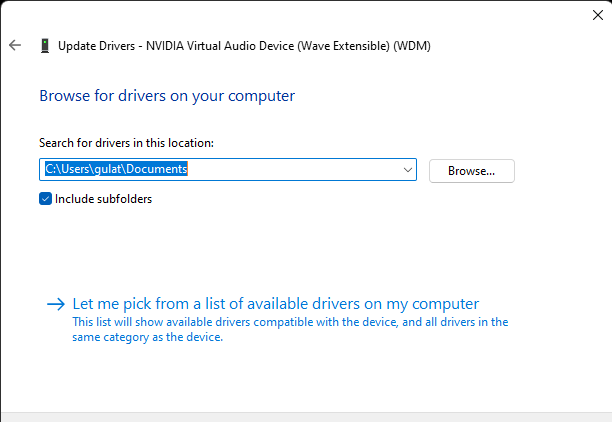Screen dimensions: 612x422
Task: Click the Search for drivers in this location label
Action: (126, 143)
